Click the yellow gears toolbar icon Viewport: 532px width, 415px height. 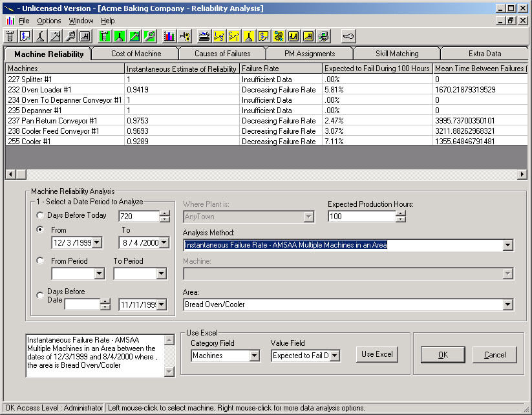pos(279,36)
